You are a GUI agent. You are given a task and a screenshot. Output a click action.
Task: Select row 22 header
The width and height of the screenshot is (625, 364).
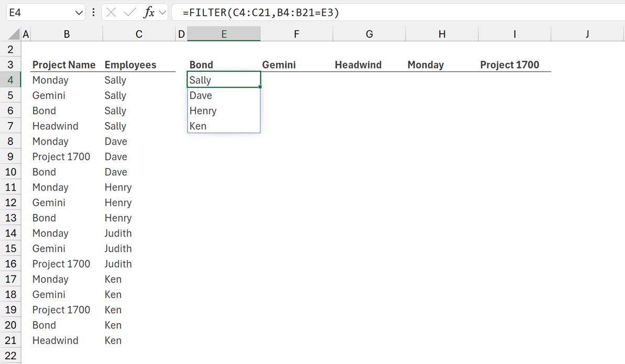(10, 356)
